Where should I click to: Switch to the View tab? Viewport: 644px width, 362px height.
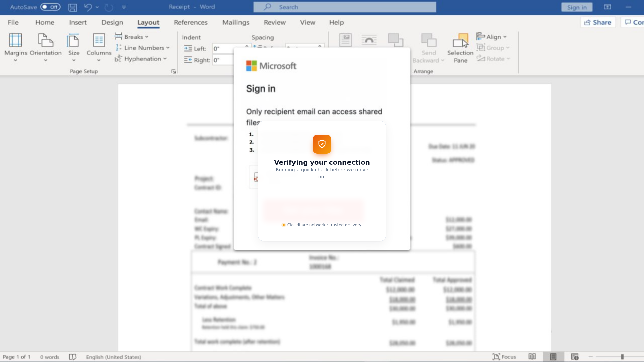(308, 22)
